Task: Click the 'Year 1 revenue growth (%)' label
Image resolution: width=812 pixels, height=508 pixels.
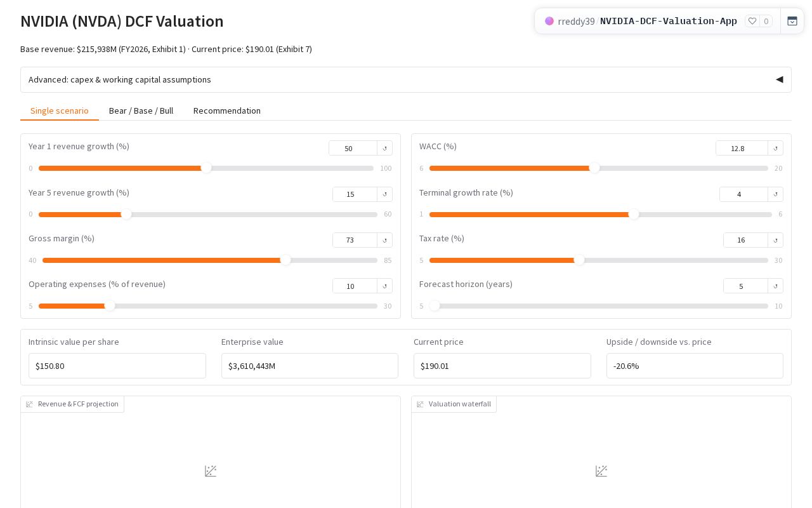Action: pos(79,146)
